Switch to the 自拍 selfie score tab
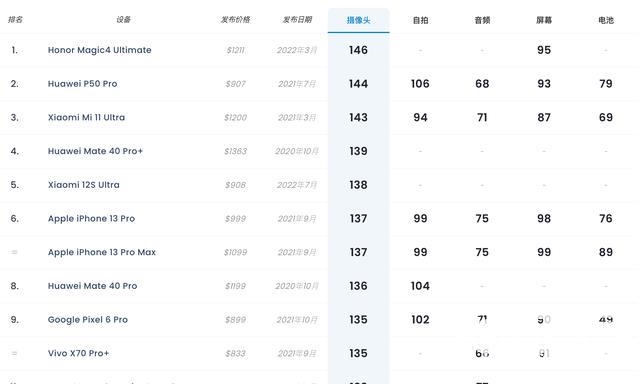The width and height of the screenshot is (640, 384). [x=420, y=20]
